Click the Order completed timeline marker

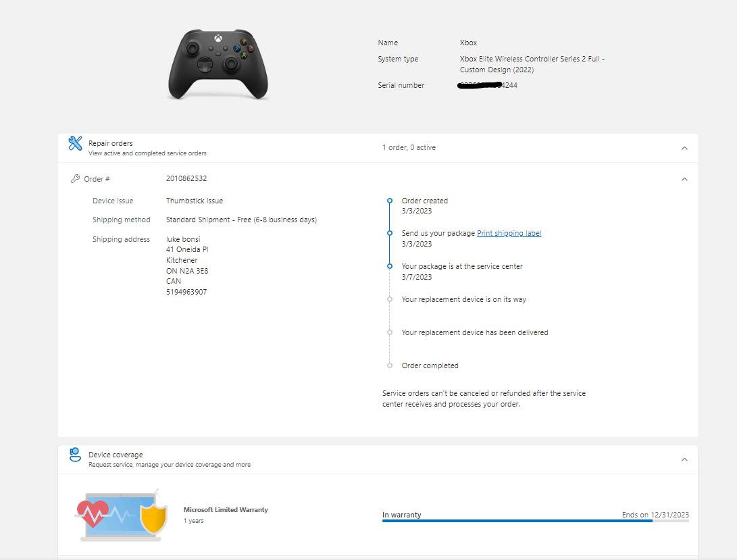click(x=390, y=365)
